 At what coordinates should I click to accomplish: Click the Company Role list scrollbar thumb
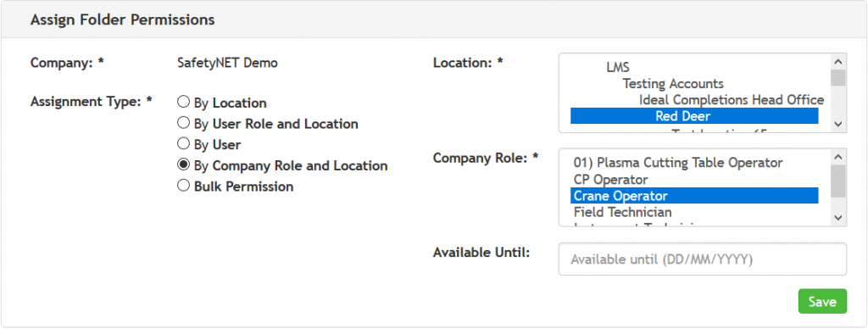point(838,181)
